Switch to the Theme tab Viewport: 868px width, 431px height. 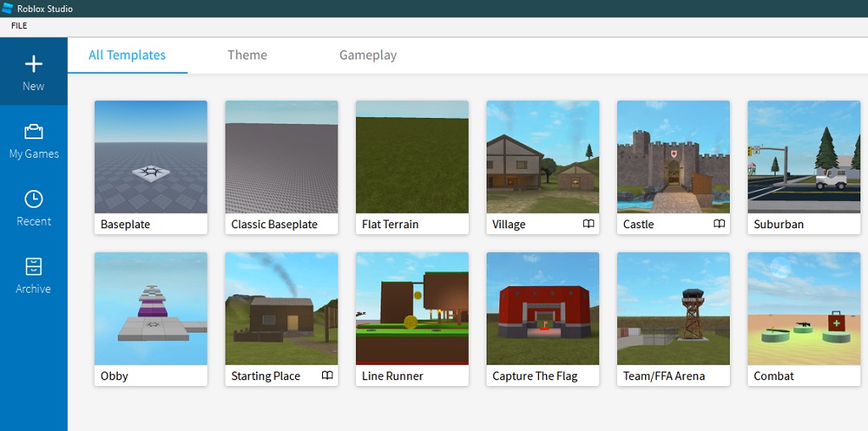click(x=248, y=55)
